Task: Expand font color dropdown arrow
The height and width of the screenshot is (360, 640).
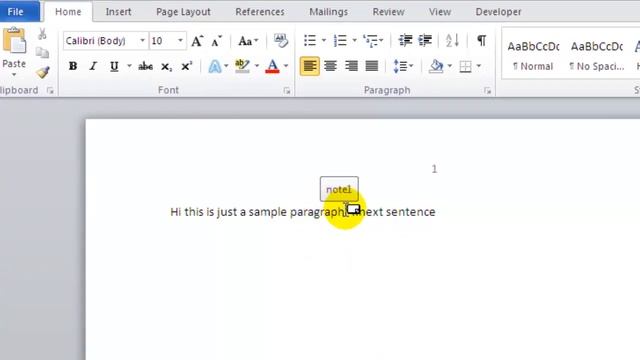Action: [286, 66]
